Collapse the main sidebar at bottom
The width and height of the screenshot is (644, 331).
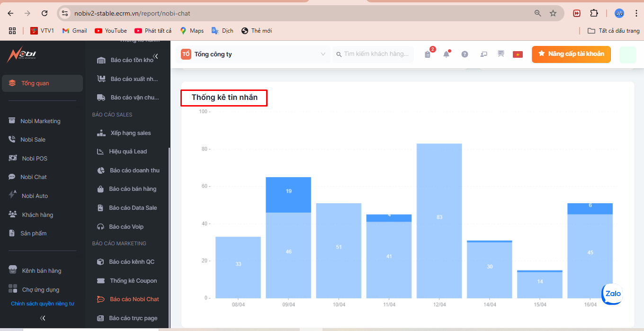(x=43, y=318)
